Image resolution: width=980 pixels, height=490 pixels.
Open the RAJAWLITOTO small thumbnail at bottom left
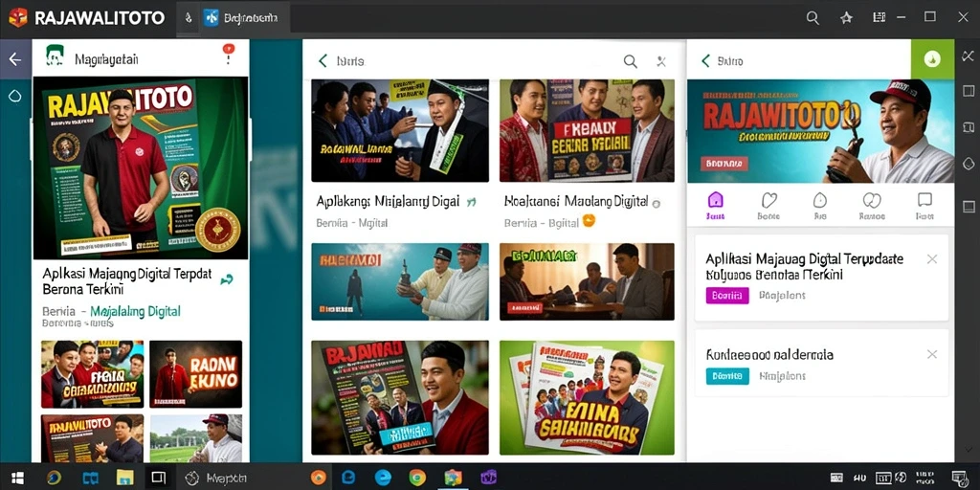tap(93, 438)
